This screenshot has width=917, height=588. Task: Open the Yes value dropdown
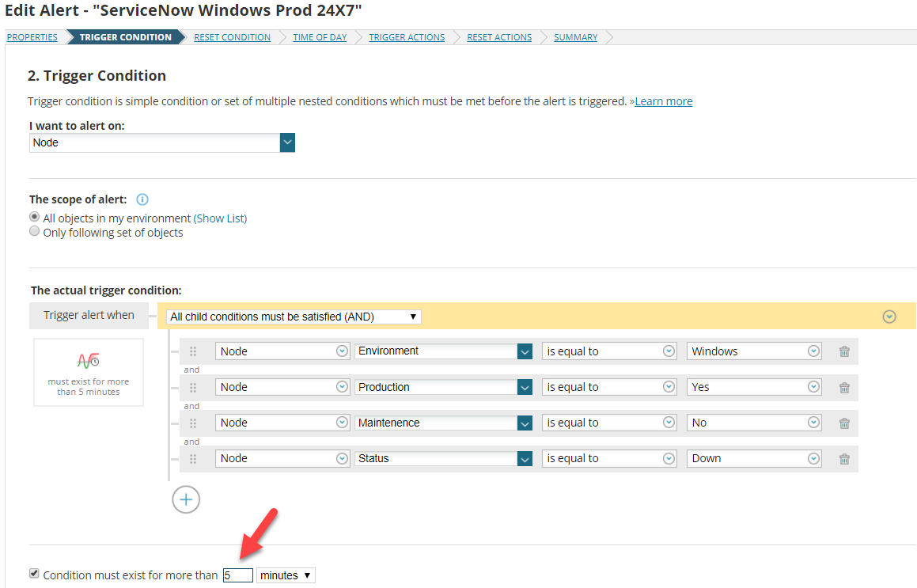754,387
